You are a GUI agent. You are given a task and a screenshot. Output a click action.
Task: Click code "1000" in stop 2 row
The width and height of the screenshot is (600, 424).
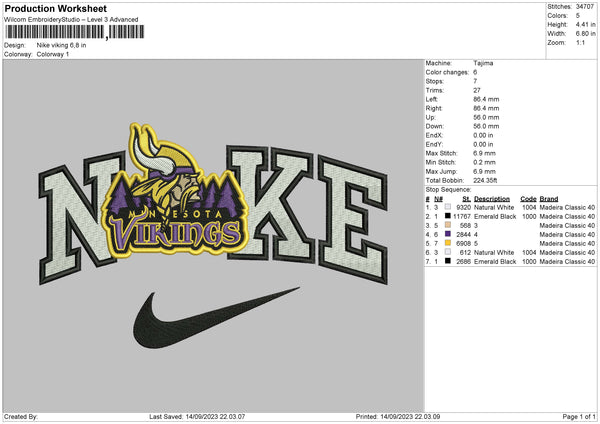(529, 217)
